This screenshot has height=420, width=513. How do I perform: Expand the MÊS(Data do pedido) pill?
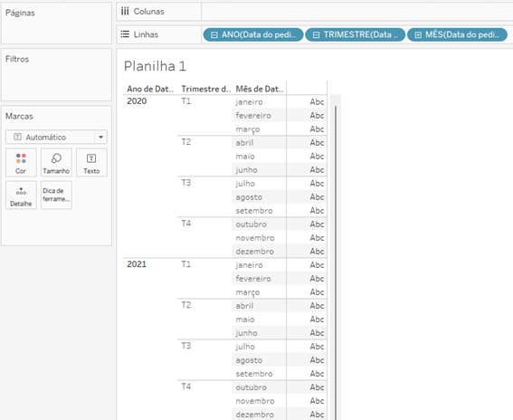point(418,34)
